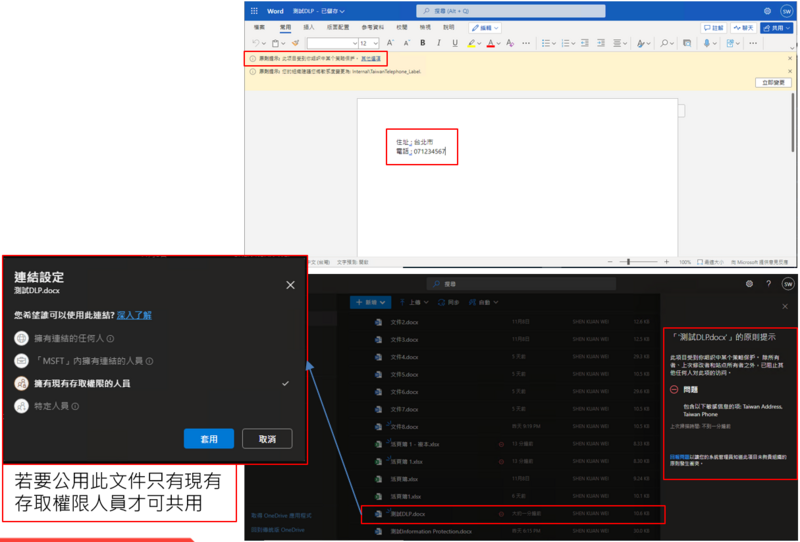This screenshot has height=542, width=800.
Task: Click the Find magnifier icon in Word toolbar
Action: pyautogui.click(x=664, y=43)
